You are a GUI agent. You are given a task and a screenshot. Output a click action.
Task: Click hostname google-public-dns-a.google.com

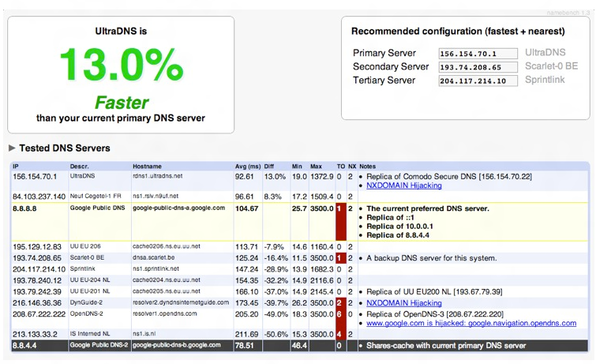[178, 208]
